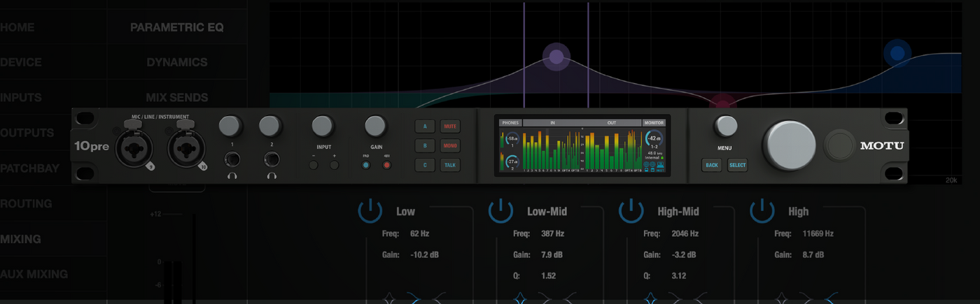The image size is (980, 304).
Task: Open the Dynamics section
Action: [x=177, y=62]
